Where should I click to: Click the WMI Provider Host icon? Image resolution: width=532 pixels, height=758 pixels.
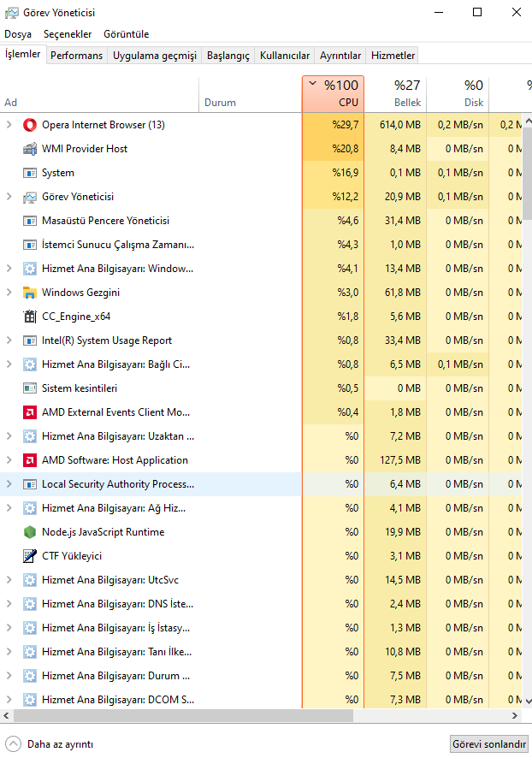coord(30,149)
